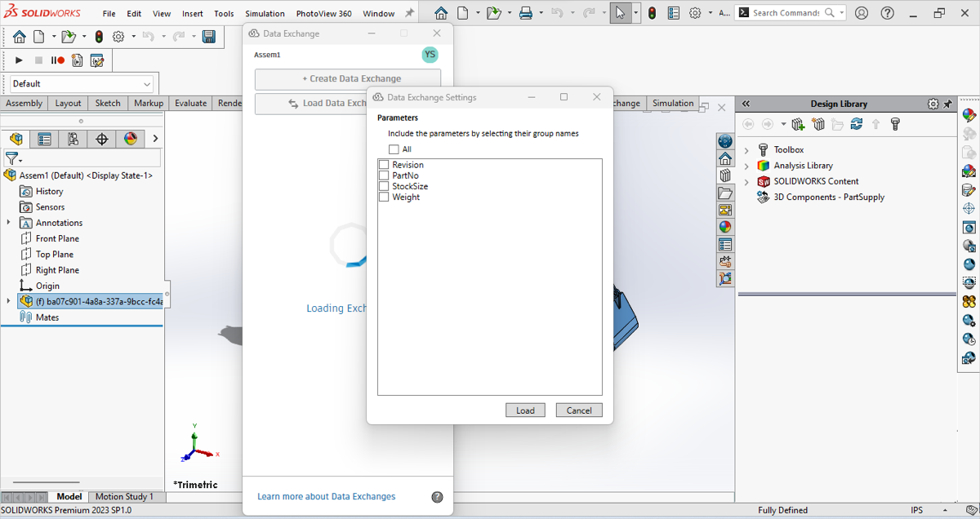The image size is (980, 519).
Task: Open the DimXpertManager crosshair tab
Action: tap(102, 139)
